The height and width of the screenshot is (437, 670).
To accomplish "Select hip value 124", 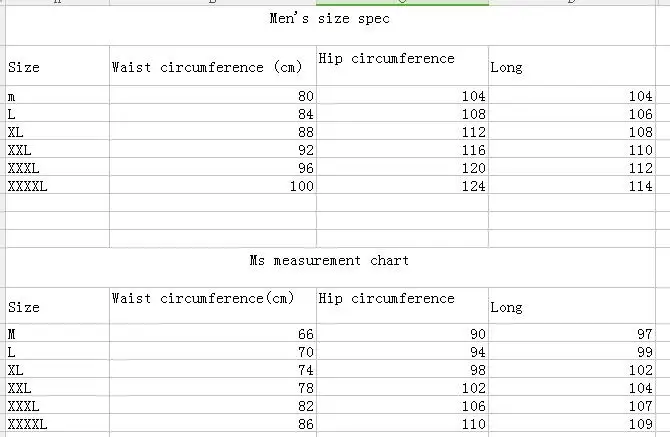I will 403,185.
